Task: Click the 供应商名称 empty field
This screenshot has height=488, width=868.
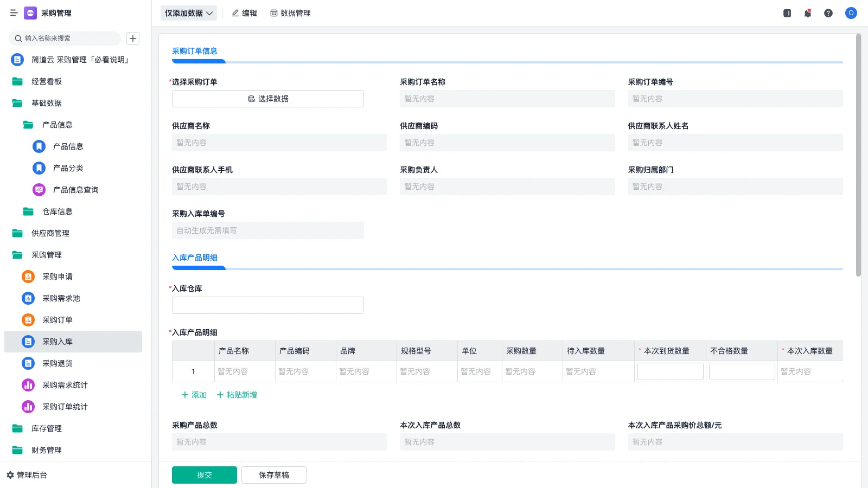Action: point(279,143)
